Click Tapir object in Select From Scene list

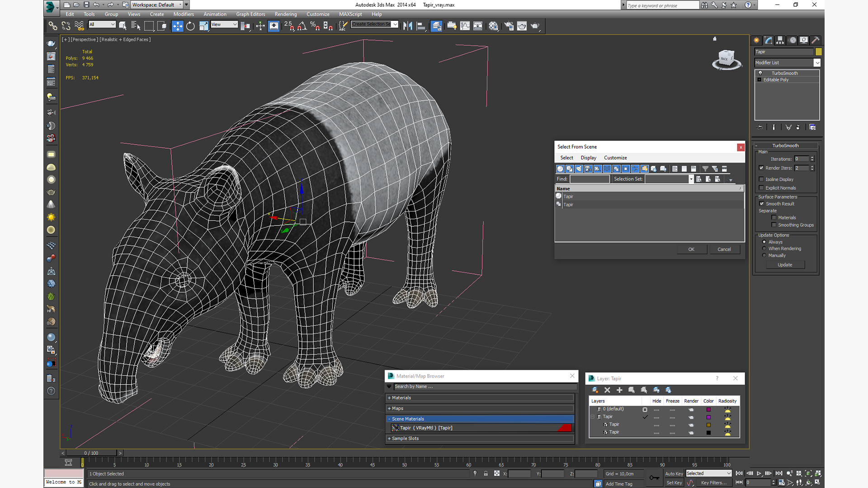click(x=568, y=196)
